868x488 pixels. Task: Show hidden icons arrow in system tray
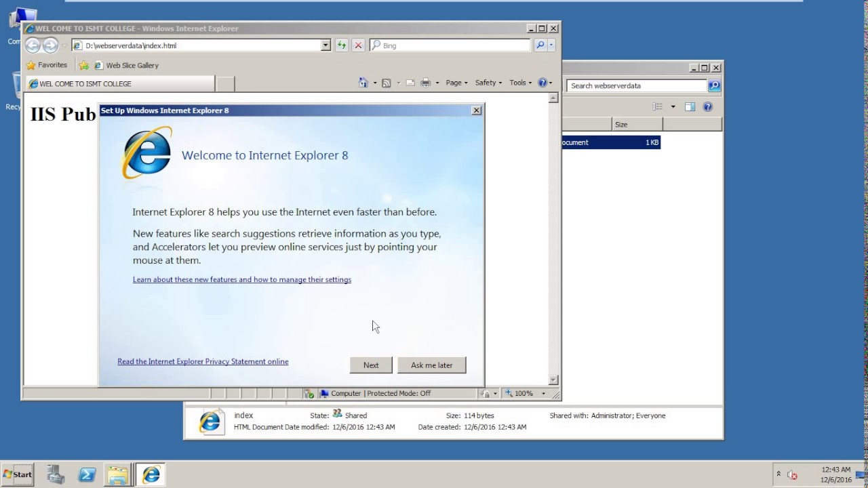[x=778, y=474]
